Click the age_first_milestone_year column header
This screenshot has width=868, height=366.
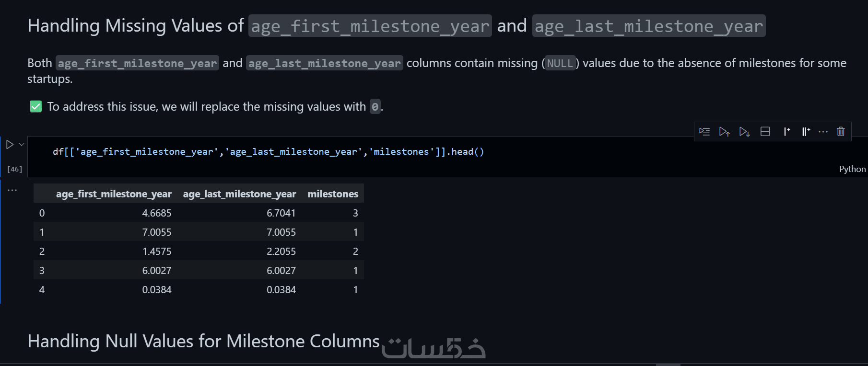coord(114,194)
